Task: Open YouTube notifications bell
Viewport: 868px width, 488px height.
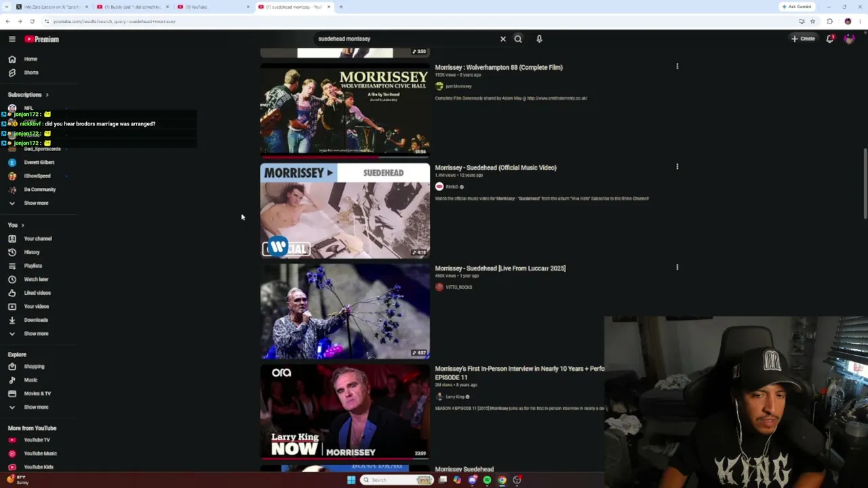Action: point(830,39)
